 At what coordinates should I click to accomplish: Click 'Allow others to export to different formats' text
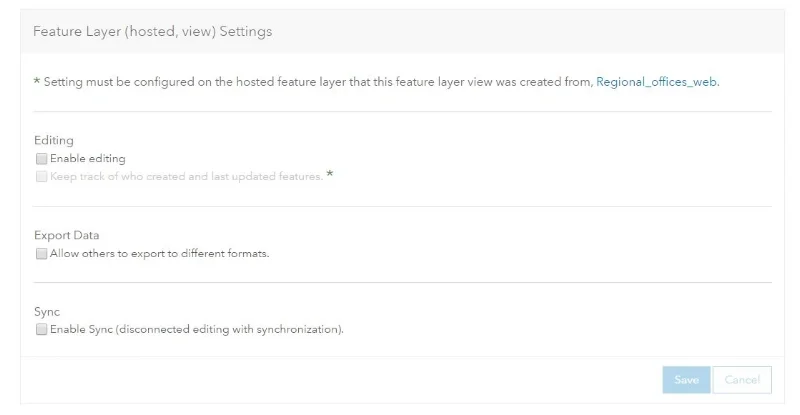[x=159, y=254]
